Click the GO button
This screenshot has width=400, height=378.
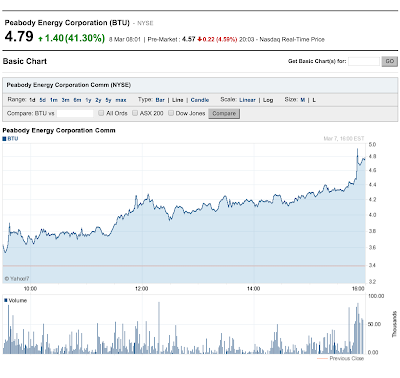[x=390, y=61]
